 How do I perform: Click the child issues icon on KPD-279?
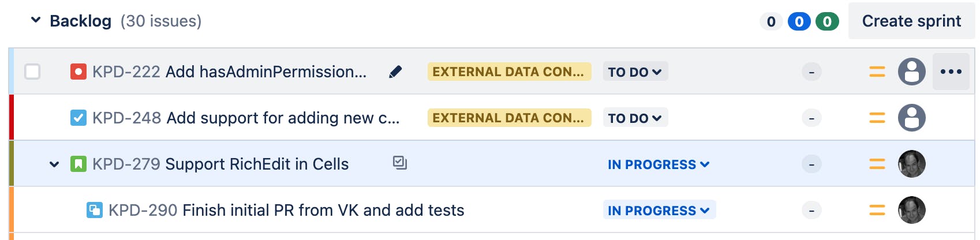[x=400, y=163]
